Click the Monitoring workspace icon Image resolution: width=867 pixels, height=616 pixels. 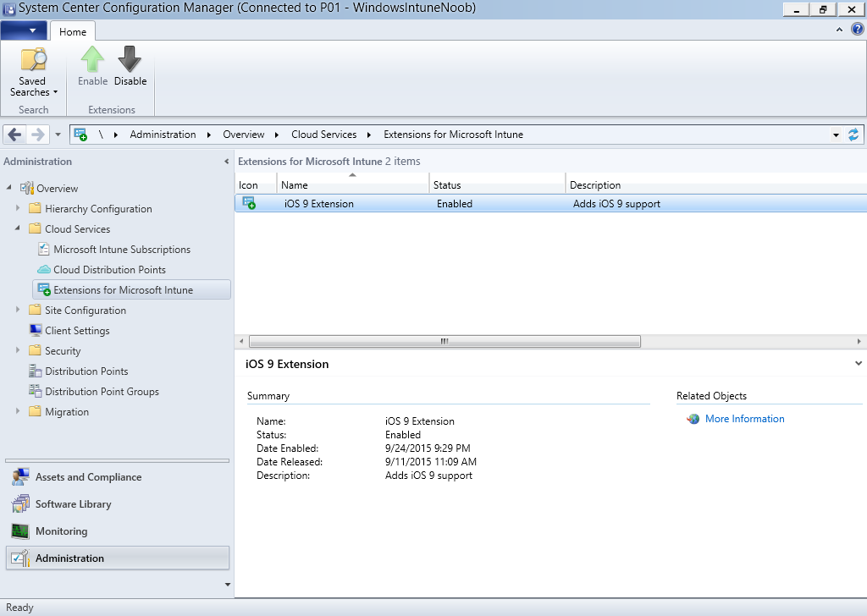tap(20, 531)
